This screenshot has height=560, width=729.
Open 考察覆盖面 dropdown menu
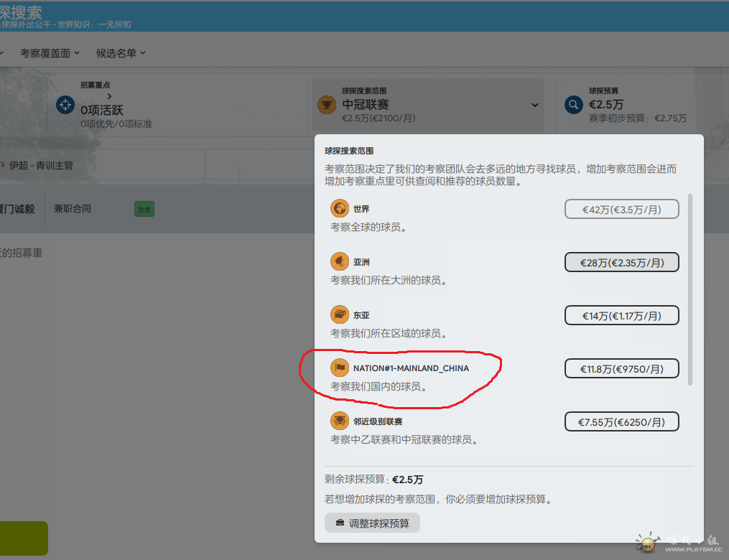point(50,53)
